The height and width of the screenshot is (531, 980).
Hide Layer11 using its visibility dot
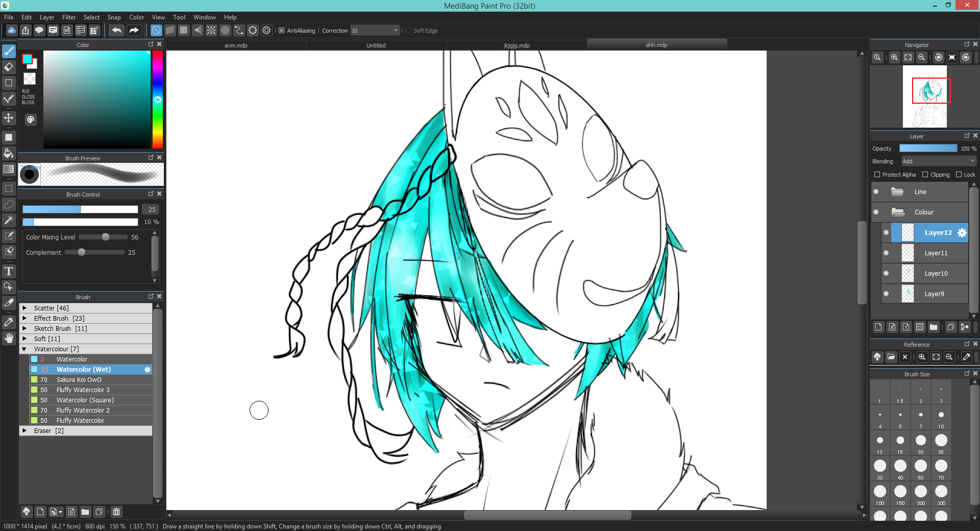[886, 253]
